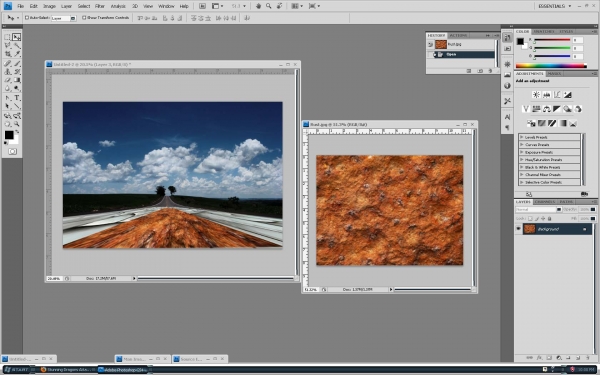This screenshot has height=375, width=600.
Task: Select the 3D Orbit camera tool
Action: (16, 116)
